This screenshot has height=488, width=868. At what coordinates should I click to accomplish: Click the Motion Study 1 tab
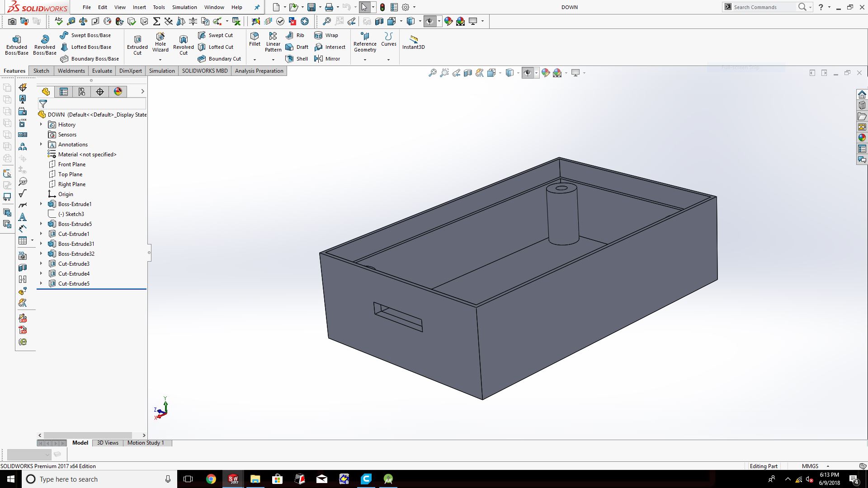click(x=145, y=443)
